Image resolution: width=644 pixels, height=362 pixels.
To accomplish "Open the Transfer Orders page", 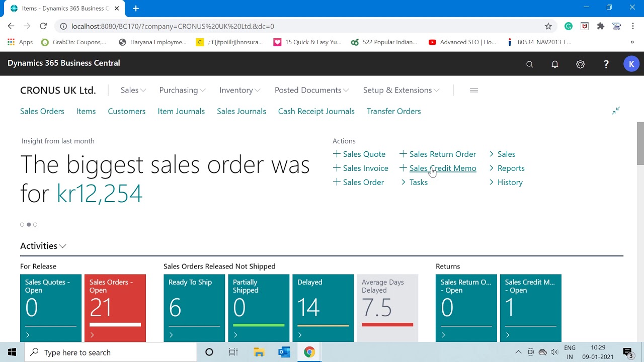I will pyautogui.click(x=394, y=111).
